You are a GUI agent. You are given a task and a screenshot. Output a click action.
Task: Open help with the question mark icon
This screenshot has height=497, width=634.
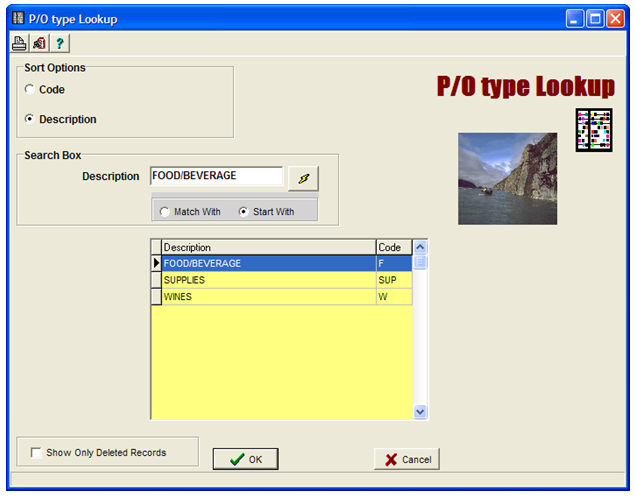pyautogui.click(x=59, y=43)
